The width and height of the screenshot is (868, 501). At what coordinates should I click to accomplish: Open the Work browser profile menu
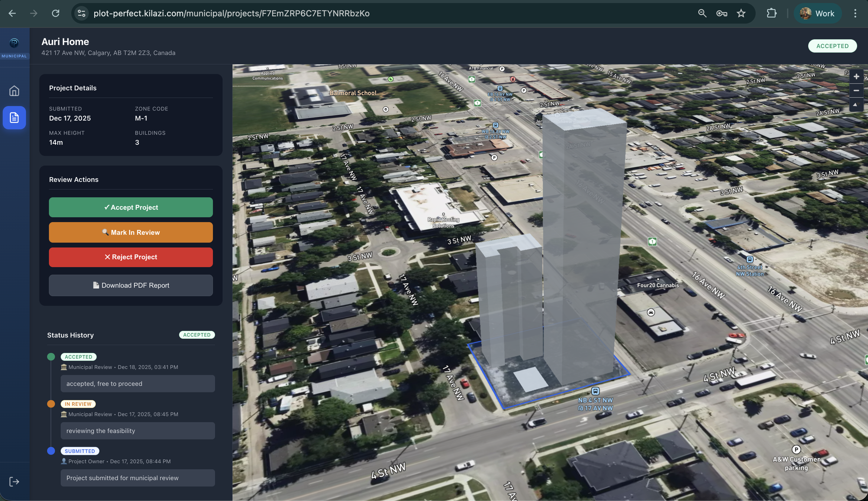(818, 13)
